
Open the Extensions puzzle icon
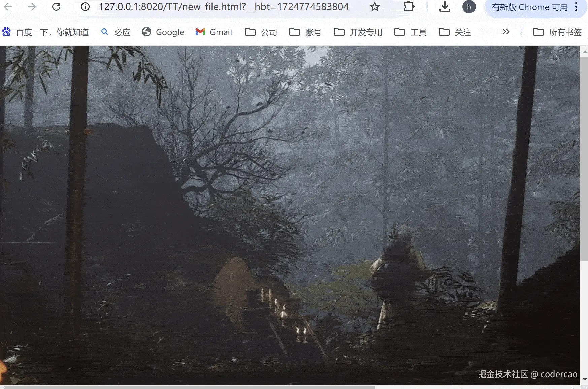coord(409,7)
